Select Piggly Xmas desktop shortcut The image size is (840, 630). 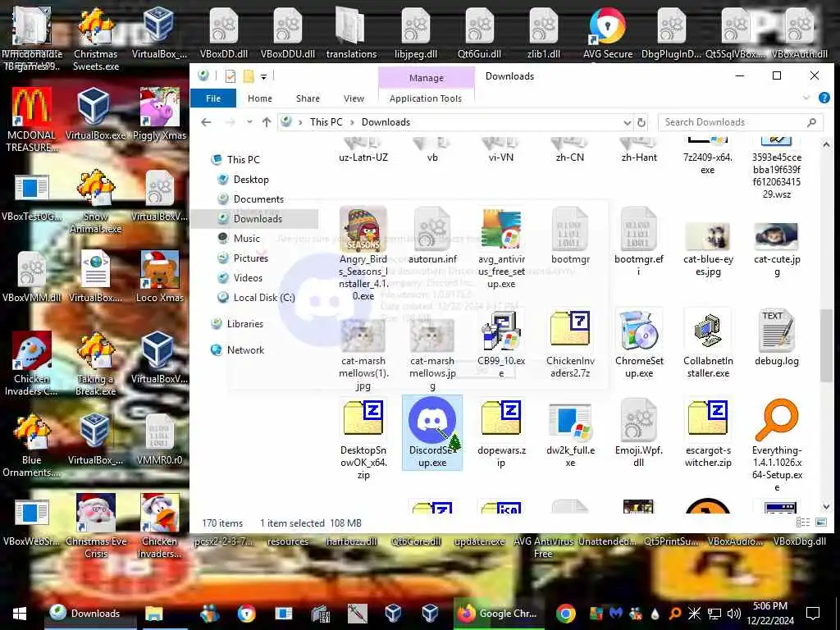tap(159, 114)
